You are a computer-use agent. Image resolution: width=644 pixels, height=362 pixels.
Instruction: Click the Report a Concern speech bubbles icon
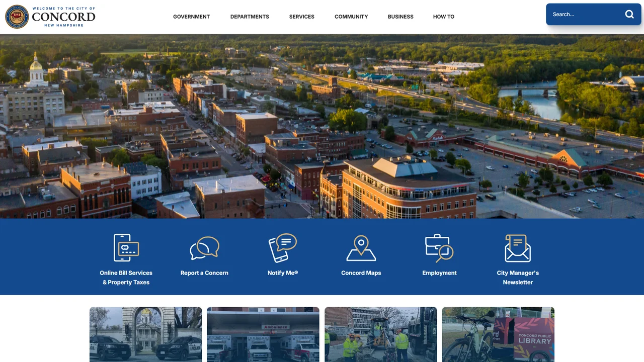tap(204, 248)
